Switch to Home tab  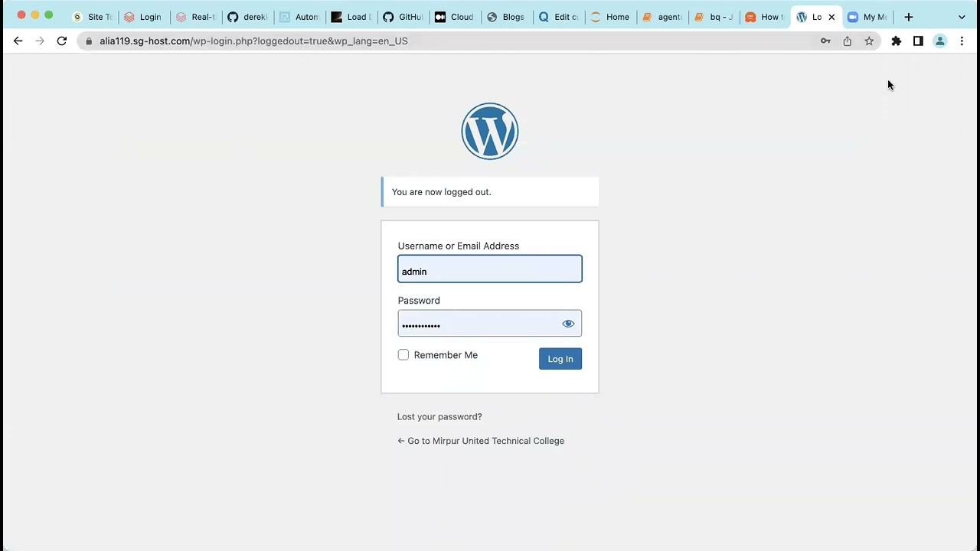(x=610, y=17)
